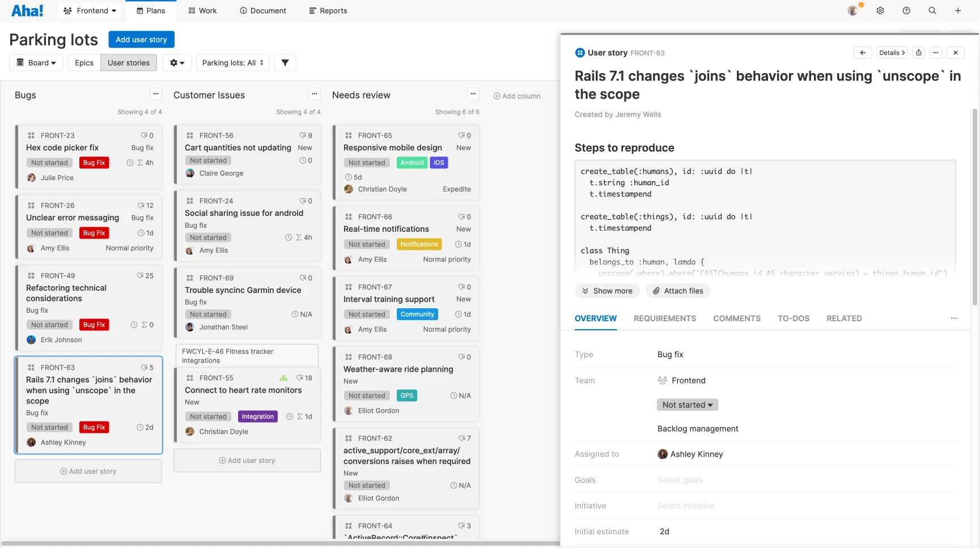Switch to the COMMENTS tab
This screenshot has width=980, height=553.
pos(736,318)
